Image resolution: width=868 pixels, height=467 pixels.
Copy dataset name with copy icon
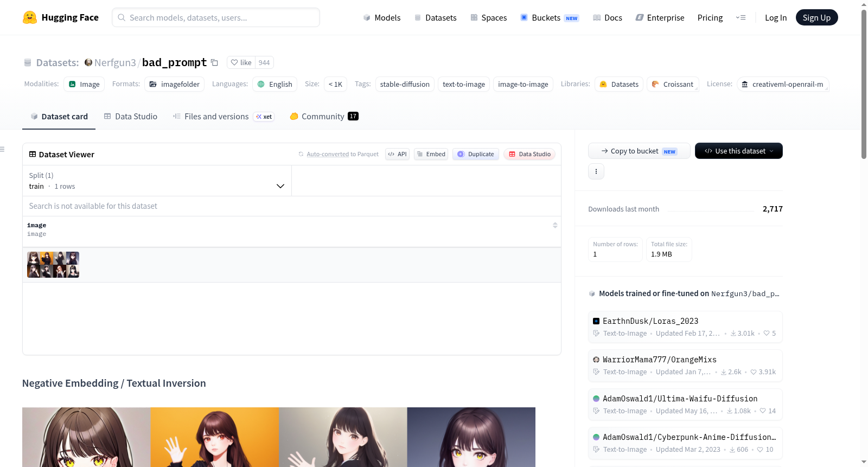tap(214, 62)
